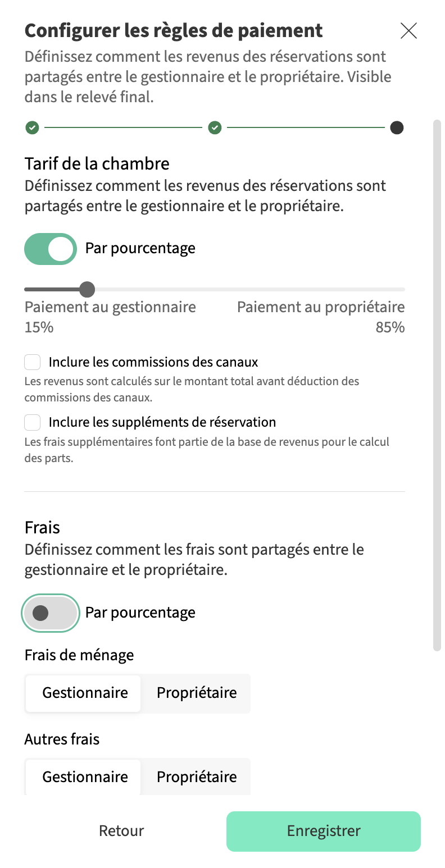The image size is (445, 868).
Task: Switch Autres frais to Propriétaire
Action: pyautogui.click(x=196, y=777)
